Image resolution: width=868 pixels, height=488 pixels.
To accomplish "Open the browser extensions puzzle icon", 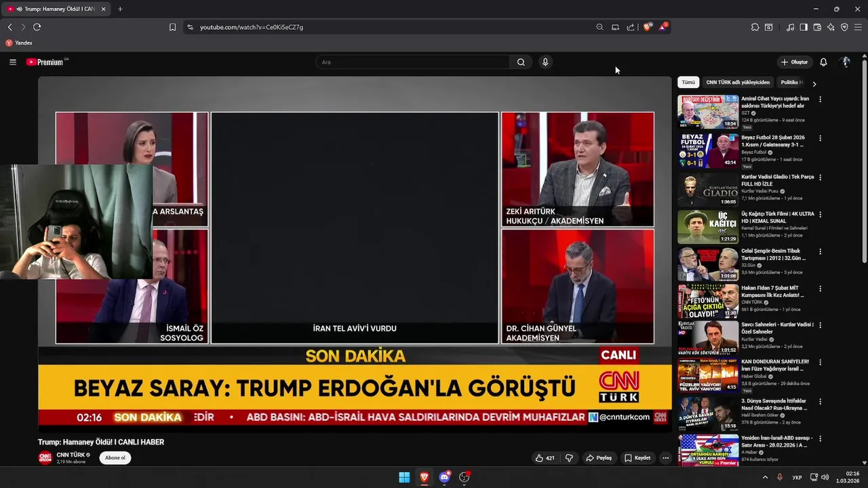I will (755, 27).
